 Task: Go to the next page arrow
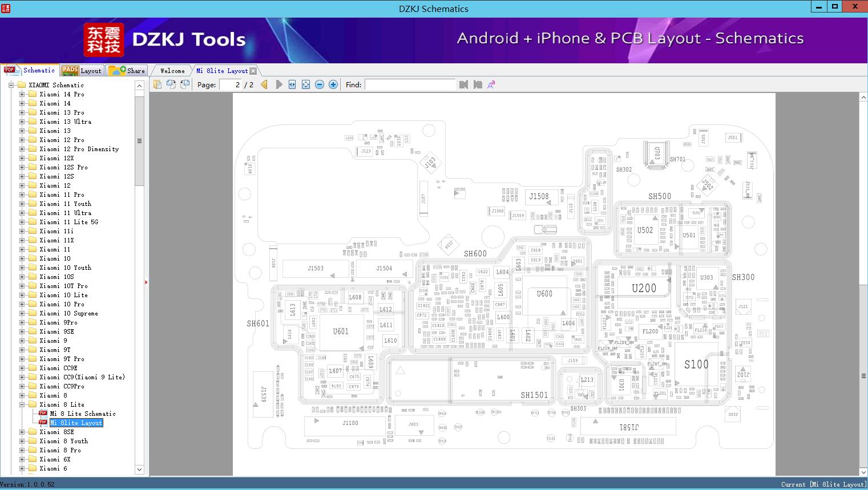278,84
